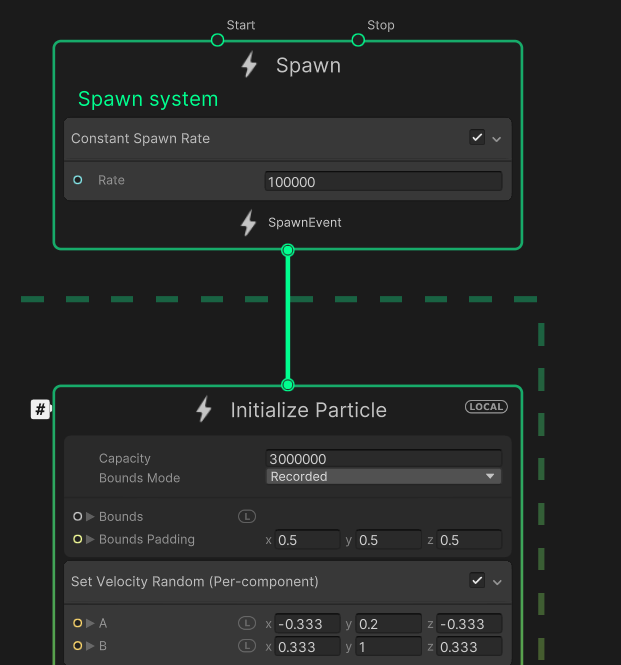Image resolution: width=621 pixels, height=665 pixels.
Task: Click the Bounds Padding x field
Action: [308, 540]
